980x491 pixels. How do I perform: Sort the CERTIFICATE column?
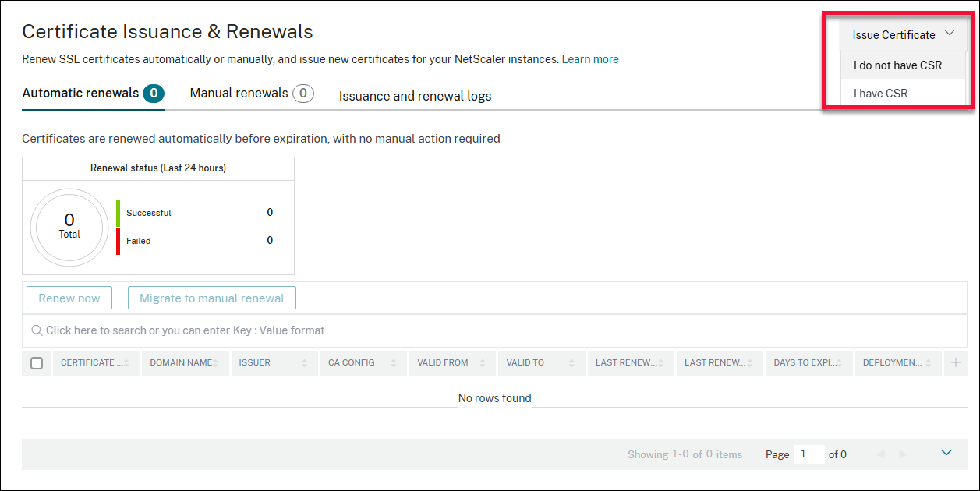point(129,362)
